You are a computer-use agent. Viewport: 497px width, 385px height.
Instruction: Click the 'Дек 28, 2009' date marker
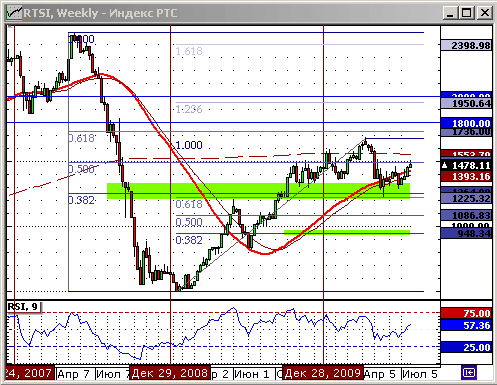[x=323, y=373]
